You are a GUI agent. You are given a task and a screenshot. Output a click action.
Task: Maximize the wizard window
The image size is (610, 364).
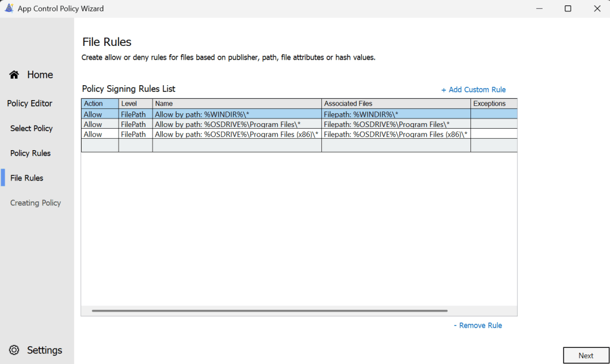point(568,8)
